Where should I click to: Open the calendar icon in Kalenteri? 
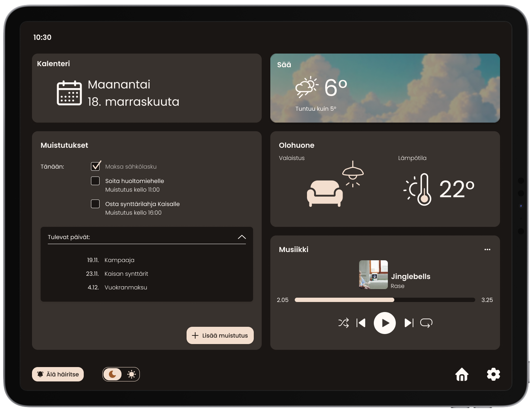69,93
